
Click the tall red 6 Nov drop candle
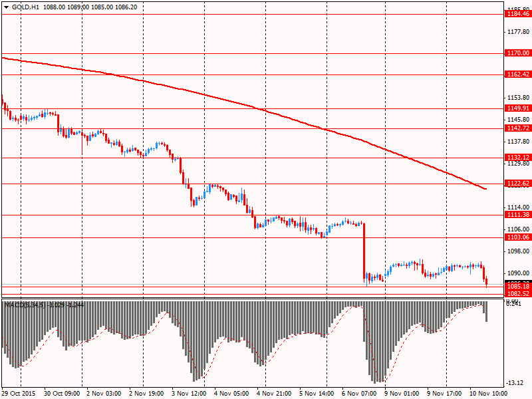click(364, 251)
